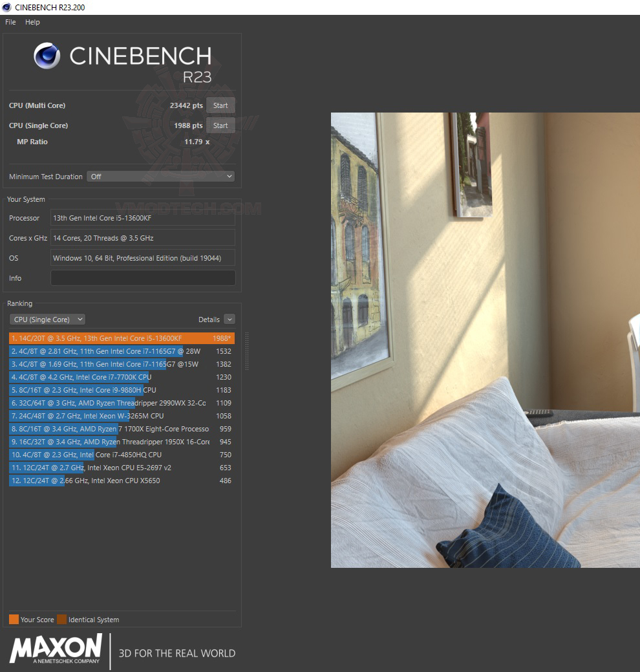Click the Cores x GHz field

coord(143,238)
